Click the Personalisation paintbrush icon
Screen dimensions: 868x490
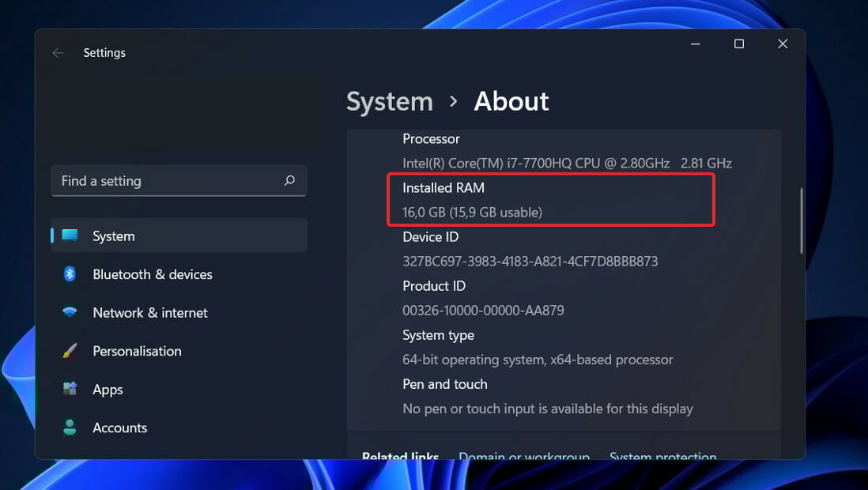click(70, 351)
